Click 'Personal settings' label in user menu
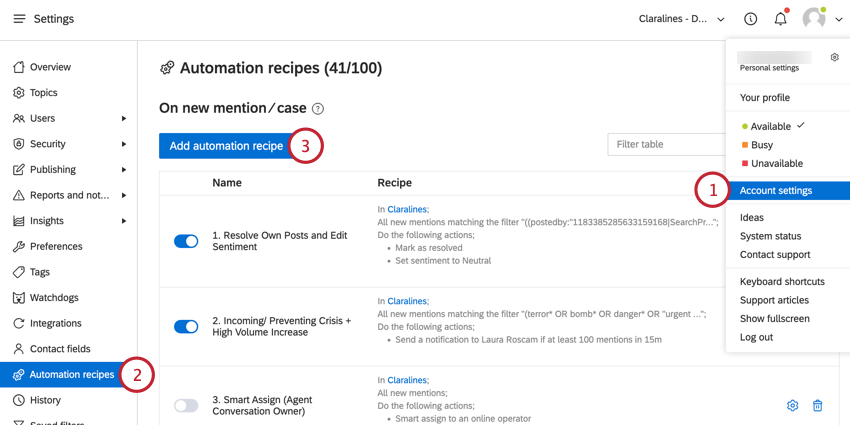This screenshot has width=850, height=425. pyautogui.click(x=769, y=68)
